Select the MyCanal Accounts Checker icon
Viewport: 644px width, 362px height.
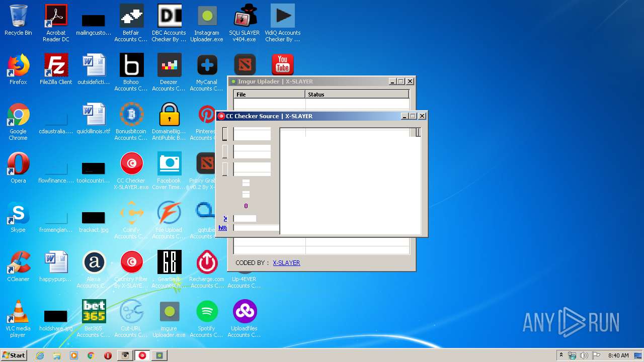[207, 72]
